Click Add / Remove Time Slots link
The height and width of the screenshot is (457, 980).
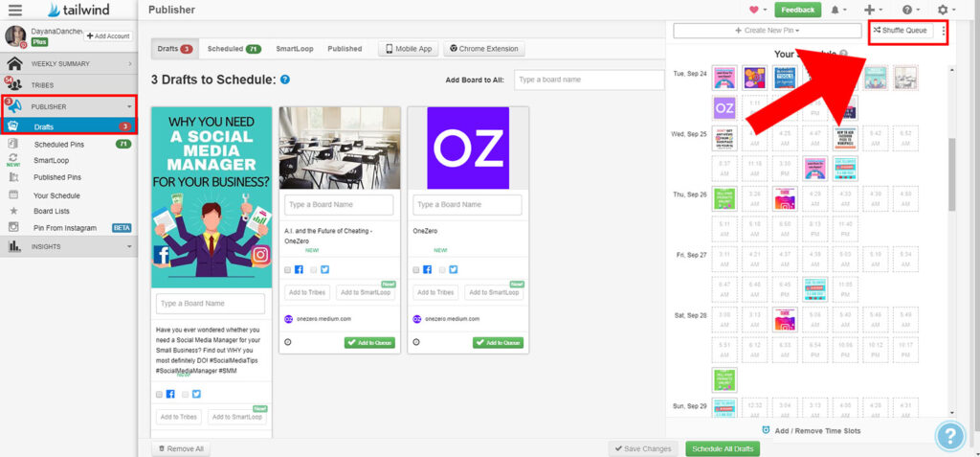[812, 431]
